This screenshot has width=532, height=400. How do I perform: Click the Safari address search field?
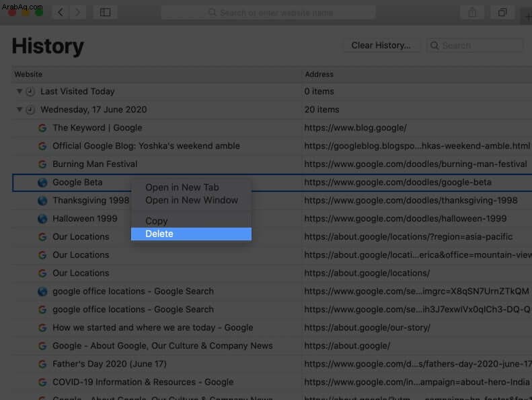pos(268,13)
